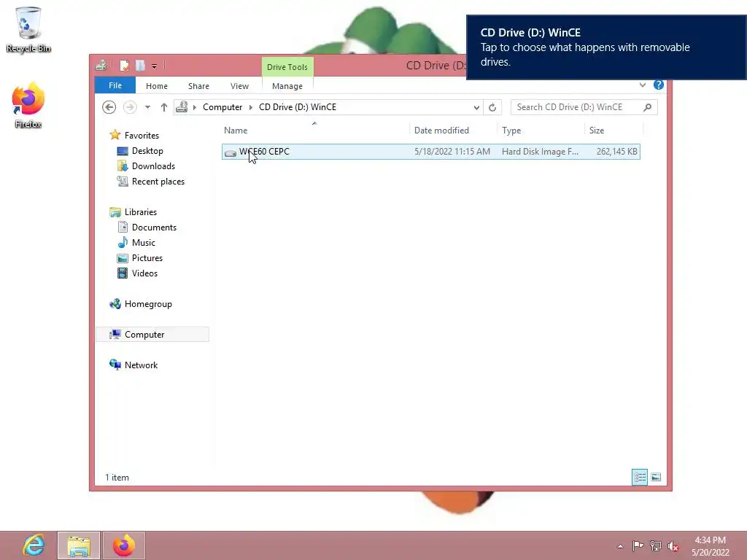Select Homegroup in the navigation pane
747x560 pixels.
[147, 304]
